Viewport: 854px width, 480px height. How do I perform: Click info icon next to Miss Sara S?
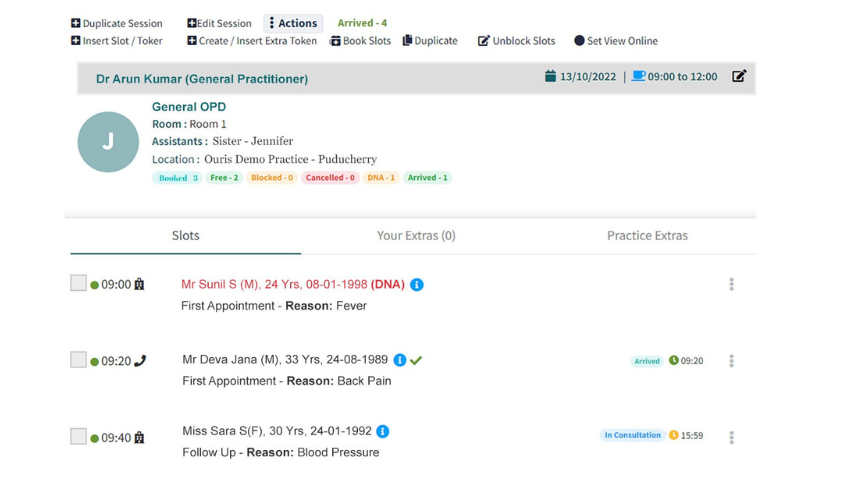pos(383,432)
